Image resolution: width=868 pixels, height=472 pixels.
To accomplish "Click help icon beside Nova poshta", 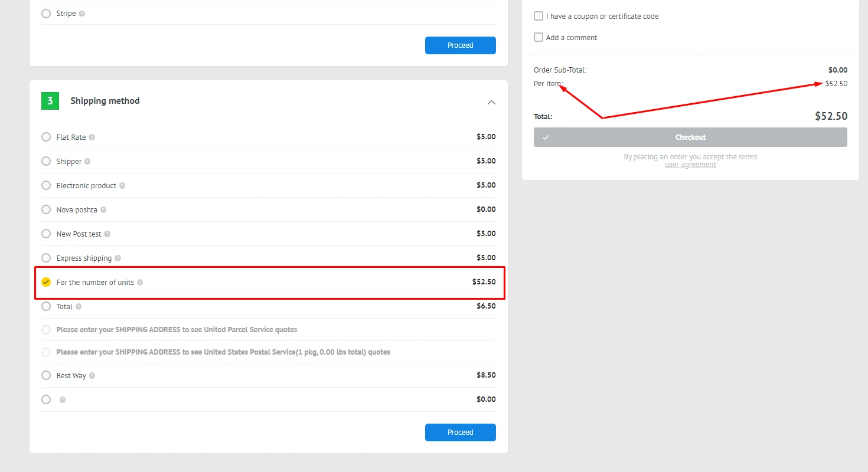I will [x=103, y=210].
